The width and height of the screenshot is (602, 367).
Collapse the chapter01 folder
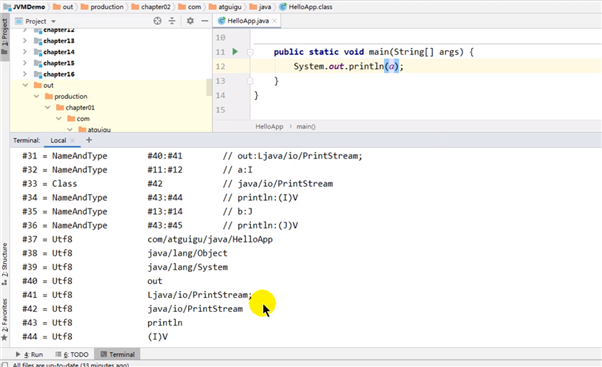[48, 107]
